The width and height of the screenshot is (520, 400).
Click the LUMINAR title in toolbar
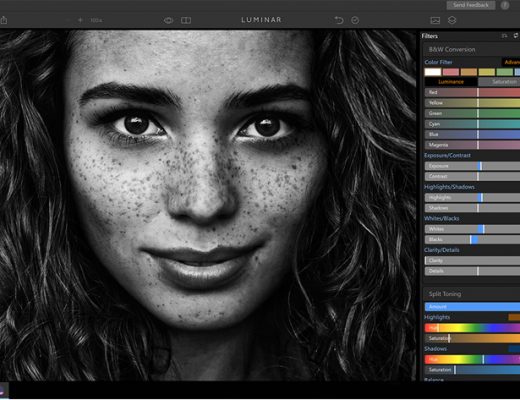pyautogui.click(x=262, y=20)
